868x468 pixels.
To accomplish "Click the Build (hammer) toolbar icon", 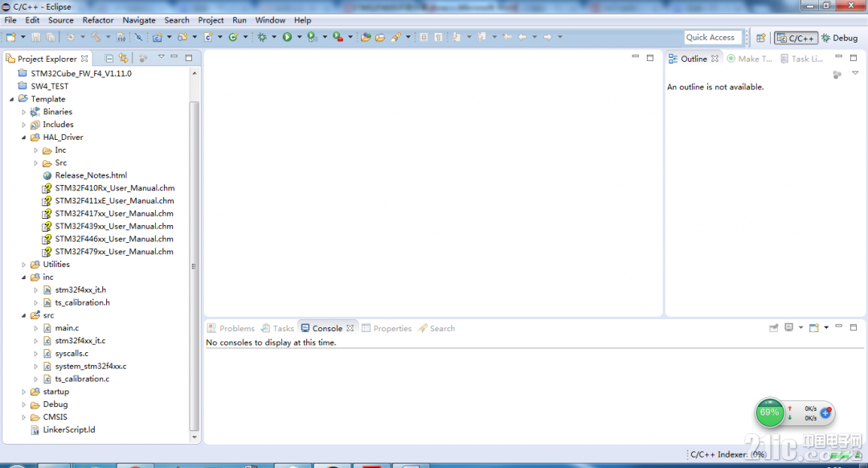I will click(96, 37).
